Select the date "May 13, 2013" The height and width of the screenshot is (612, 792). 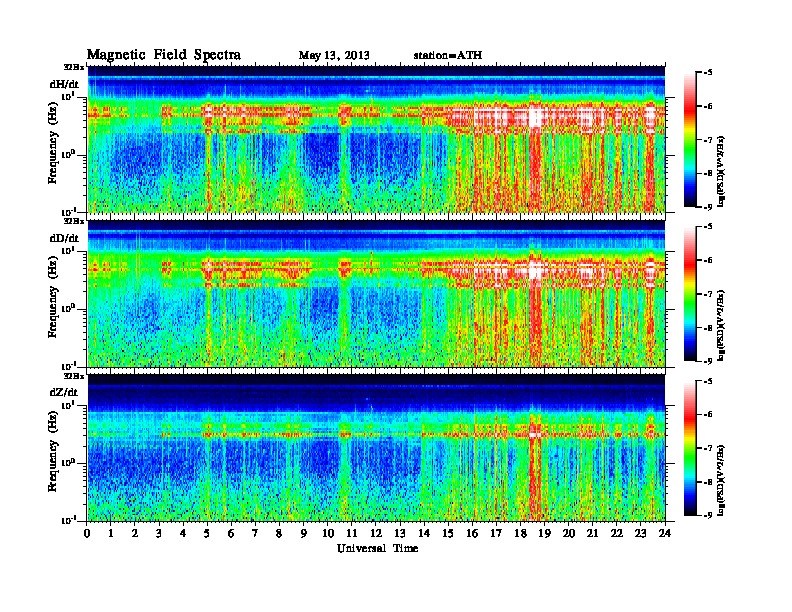point(334,55)
